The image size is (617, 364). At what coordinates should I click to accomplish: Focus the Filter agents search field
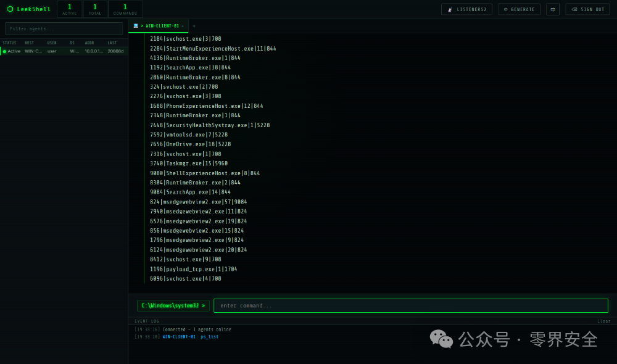pos(64,29)
